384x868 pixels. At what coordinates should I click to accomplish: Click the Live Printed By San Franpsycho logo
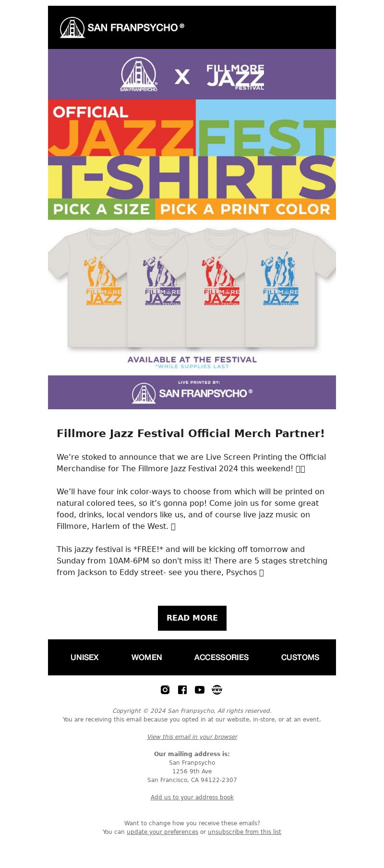coord(192,392)
